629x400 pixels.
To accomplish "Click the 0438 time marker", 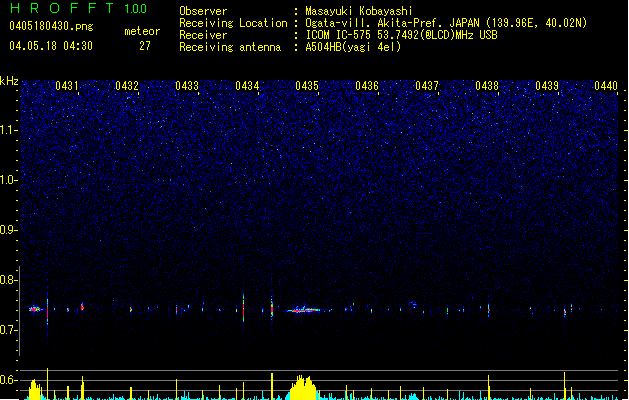I will [487, 86].
